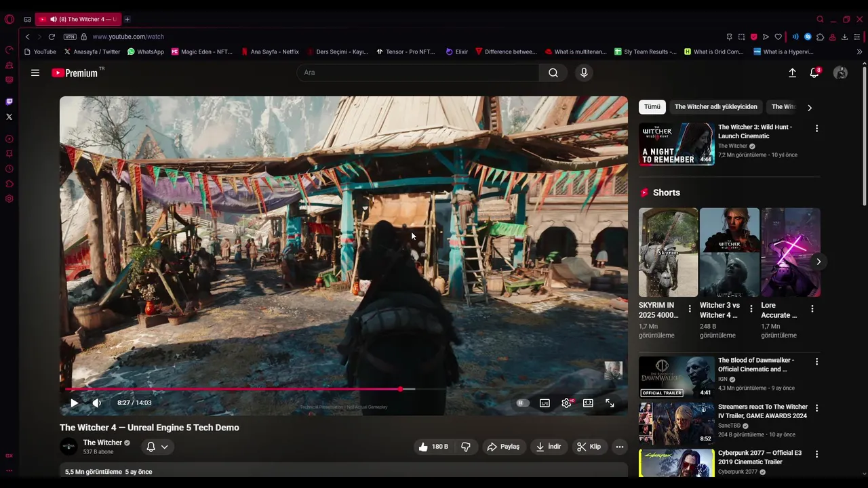Open The Witcher channel name link
The width and height of the screenshot is (868, 488).
102,443
